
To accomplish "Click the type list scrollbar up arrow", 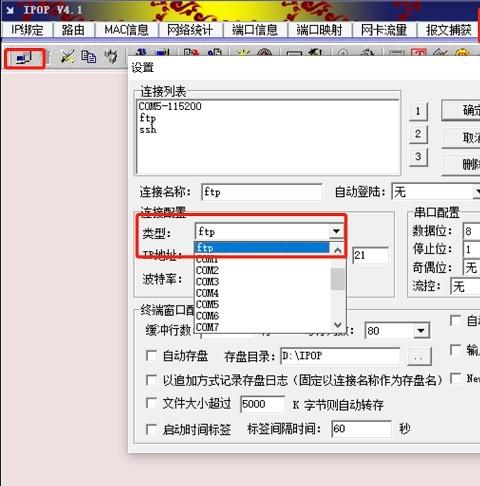I will pyautogui.click(x=338, y=250).
